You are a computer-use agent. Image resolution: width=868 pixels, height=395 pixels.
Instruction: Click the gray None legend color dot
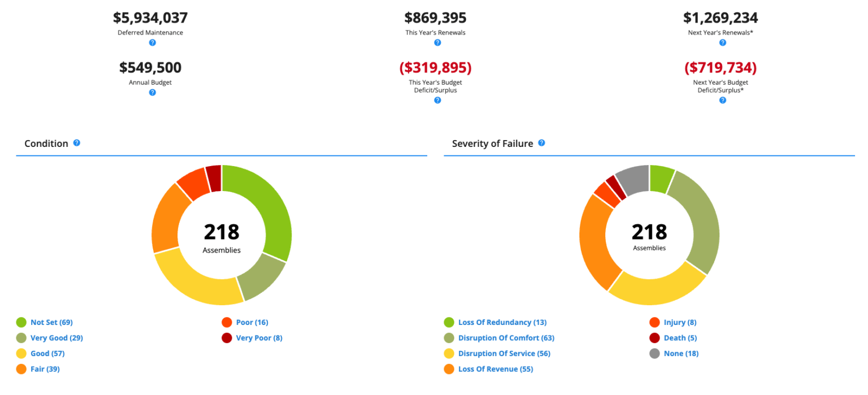tap(654, 354)
